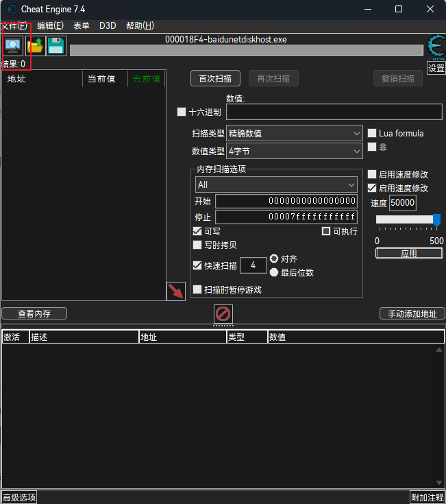Viewport: 446px width, 504px height.
Task: Toggle the 十六进制 hexadecimal checkbox
Action: [182, 112]
